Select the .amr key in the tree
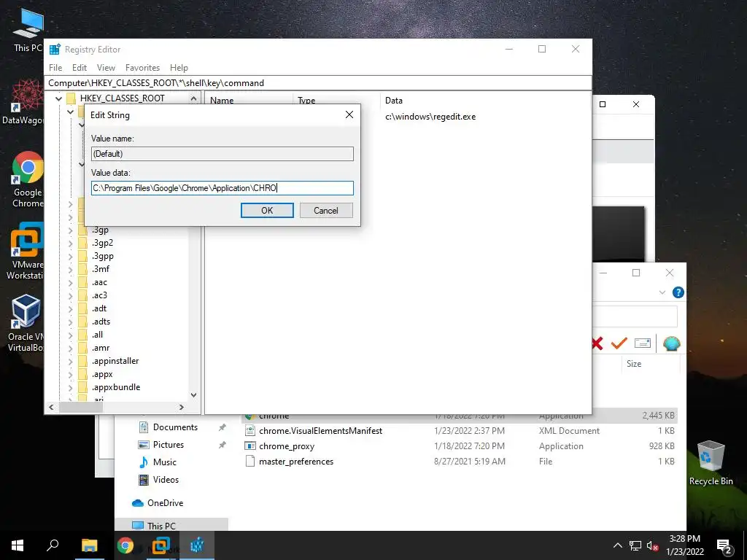The width and height of the screenshot is (747, 560). tap(101, 348)
